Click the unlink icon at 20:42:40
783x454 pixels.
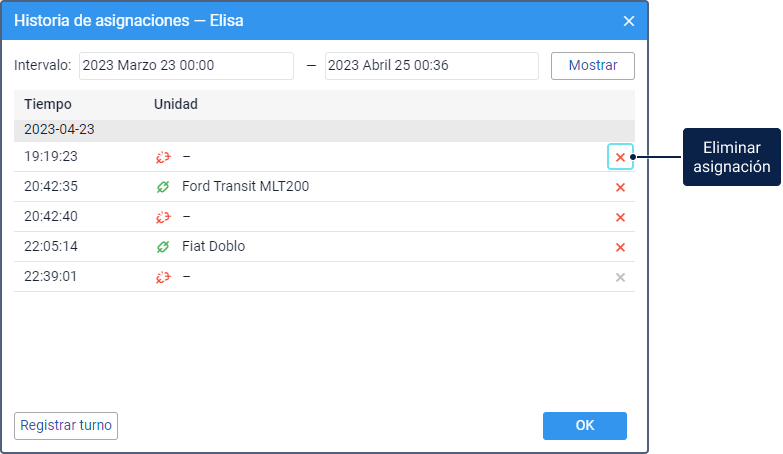click(x=163, y=217)
